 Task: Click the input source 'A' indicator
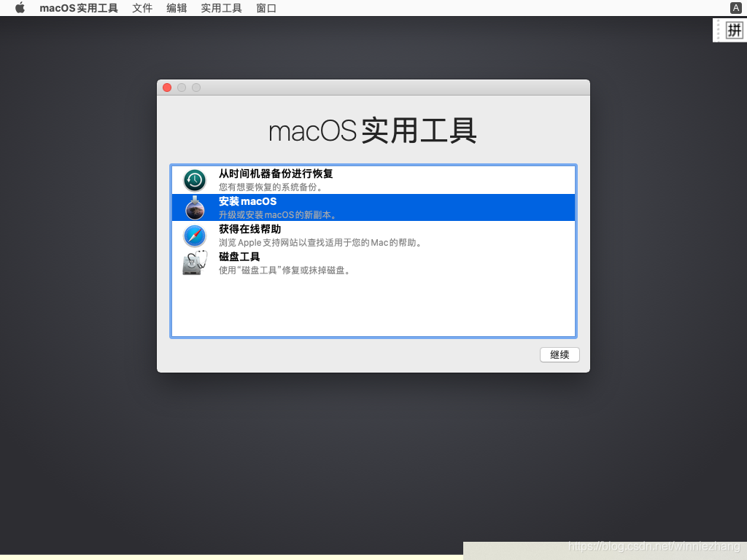tap(735, 7)
